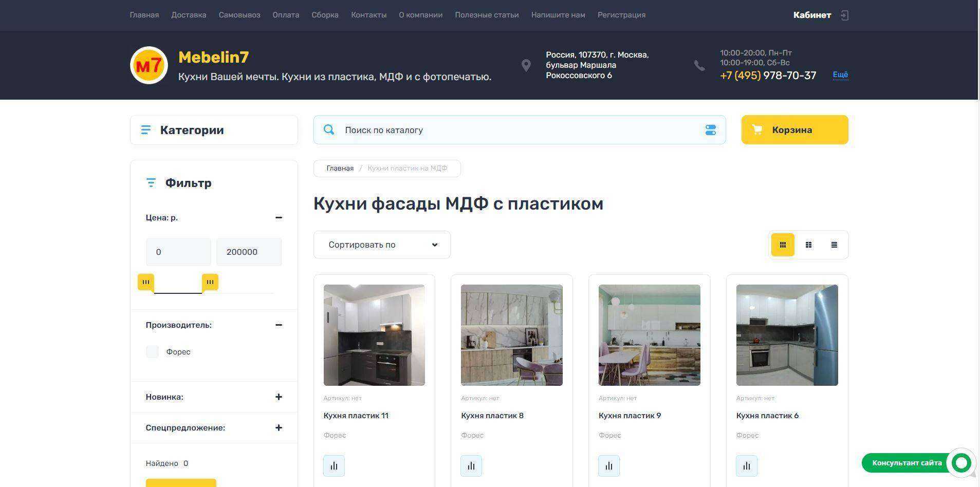Screen dimensions: 980x487
Task: Click the search magnifier icon
Action: (328, 129)
